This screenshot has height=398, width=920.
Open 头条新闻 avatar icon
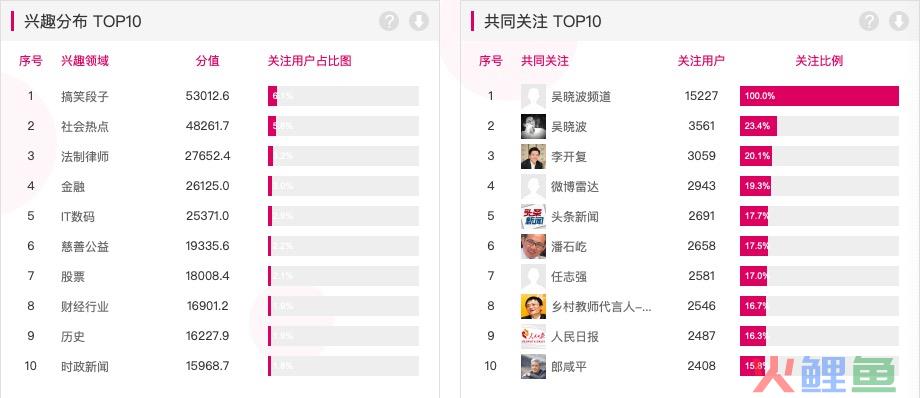pos(533,217)
